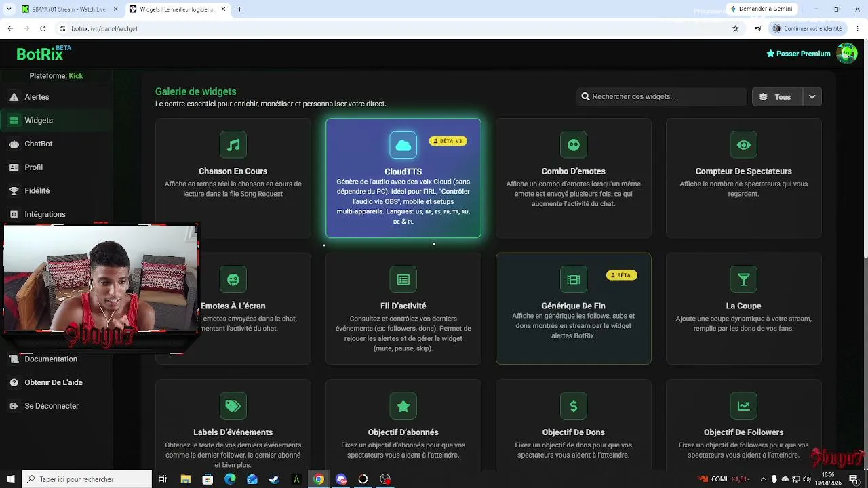Open the Windows notification center

tap(853, 479)
